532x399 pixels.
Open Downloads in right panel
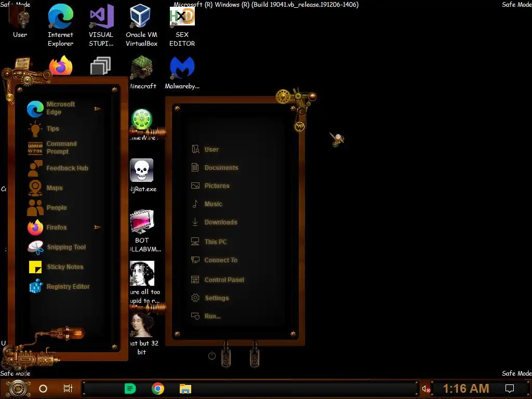(215, 222)
